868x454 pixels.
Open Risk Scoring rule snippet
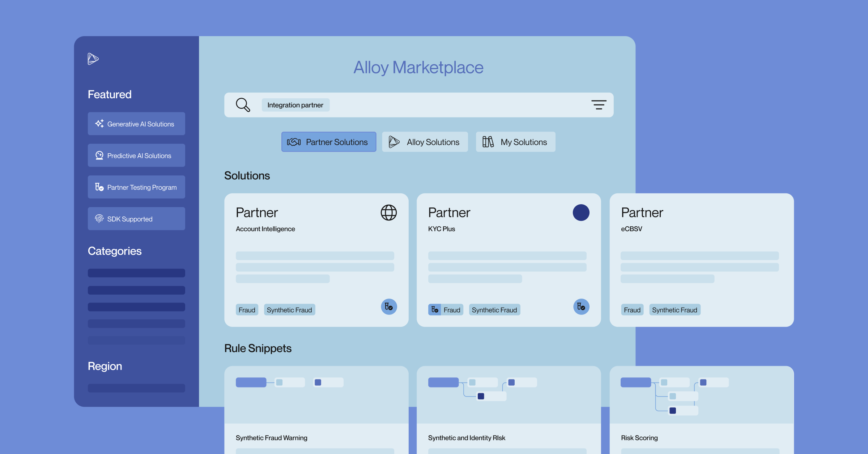pyautogui.click(x=702, y=410)
